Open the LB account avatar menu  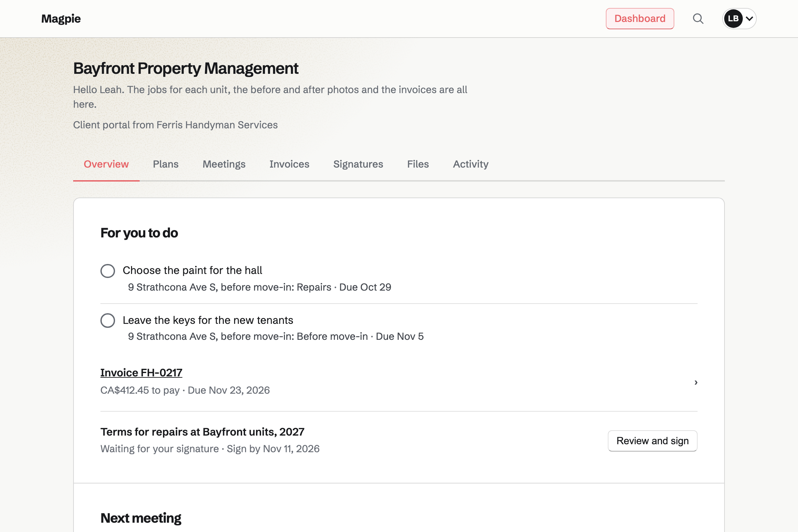(739, 19)
